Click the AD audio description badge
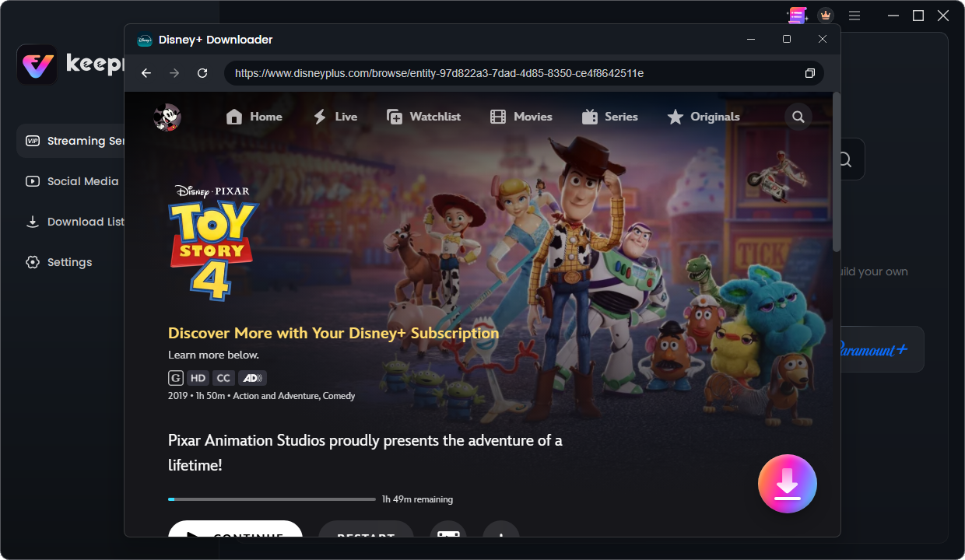965x560 pixels. tap(252, 378)
